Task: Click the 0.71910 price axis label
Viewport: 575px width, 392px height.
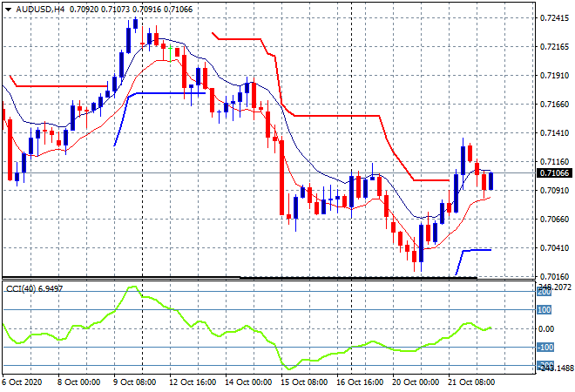Action: tap(554, 76)
